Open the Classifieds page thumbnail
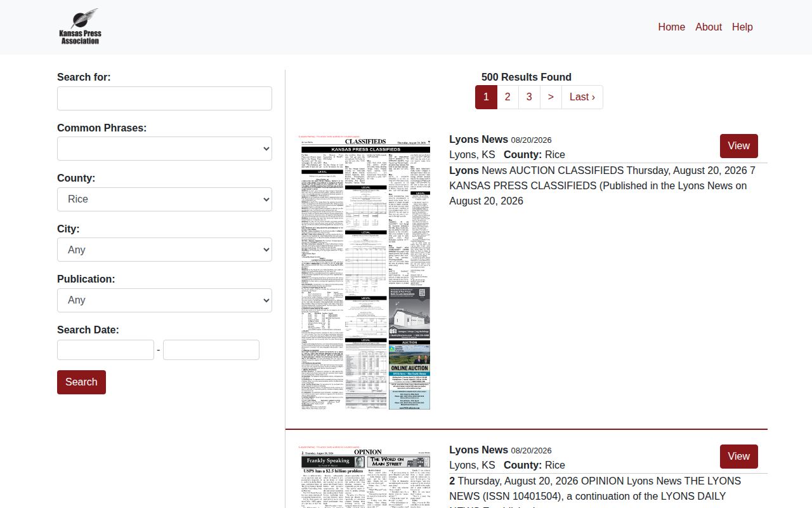 point(365,272)
